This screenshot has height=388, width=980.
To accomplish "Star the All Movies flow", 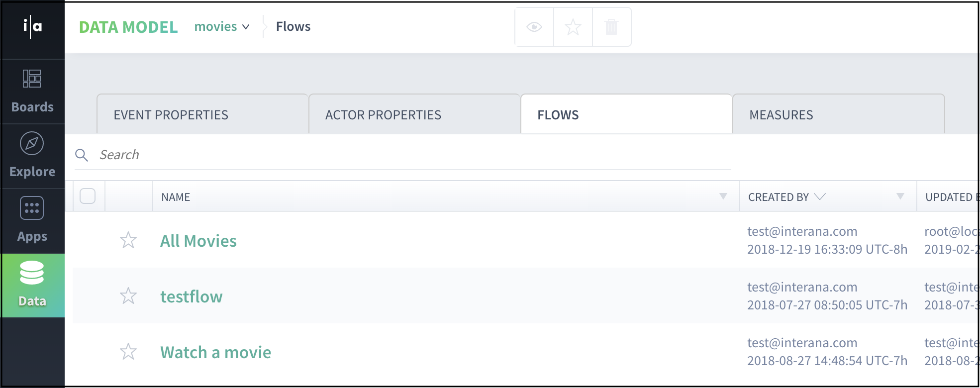I will tap(128, 240).
